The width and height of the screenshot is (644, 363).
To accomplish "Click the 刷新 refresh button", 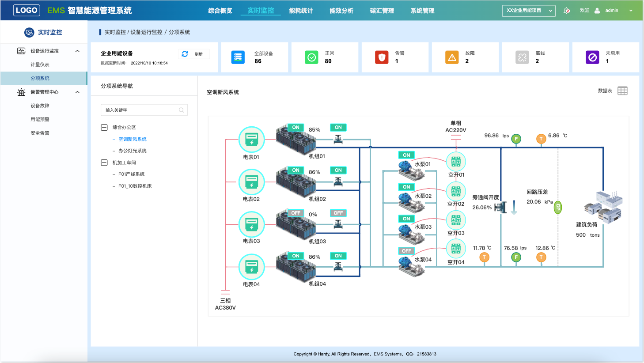I will pyautogui.click(x=194, y=54).
